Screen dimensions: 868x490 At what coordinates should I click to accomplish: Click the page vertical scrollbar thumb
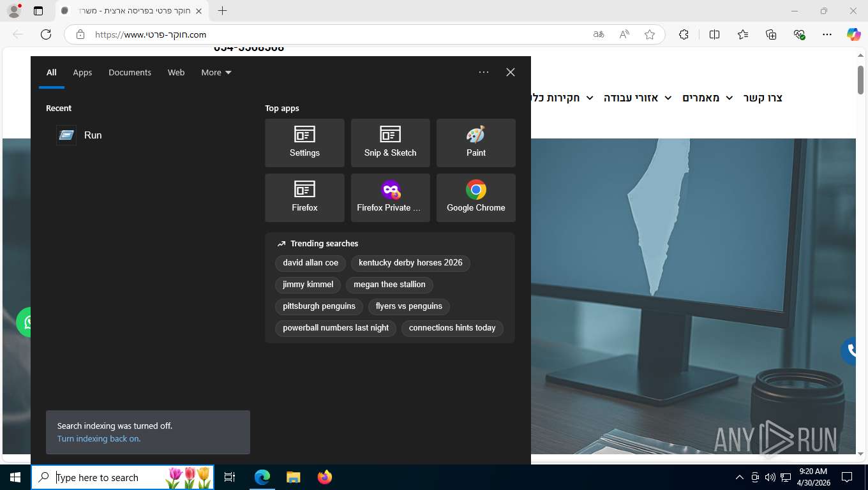pos(860,80)
